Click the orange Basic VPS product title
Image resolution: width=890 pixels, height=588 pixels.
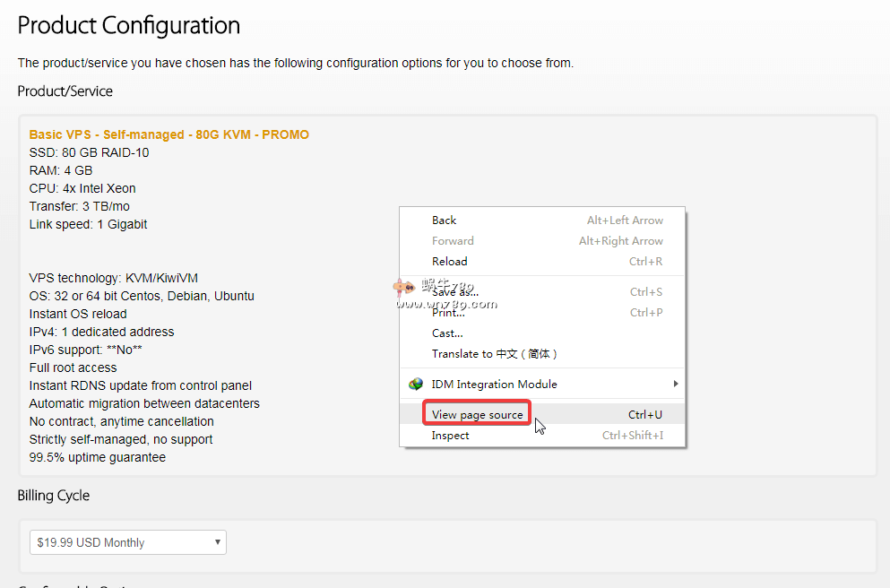169,134
